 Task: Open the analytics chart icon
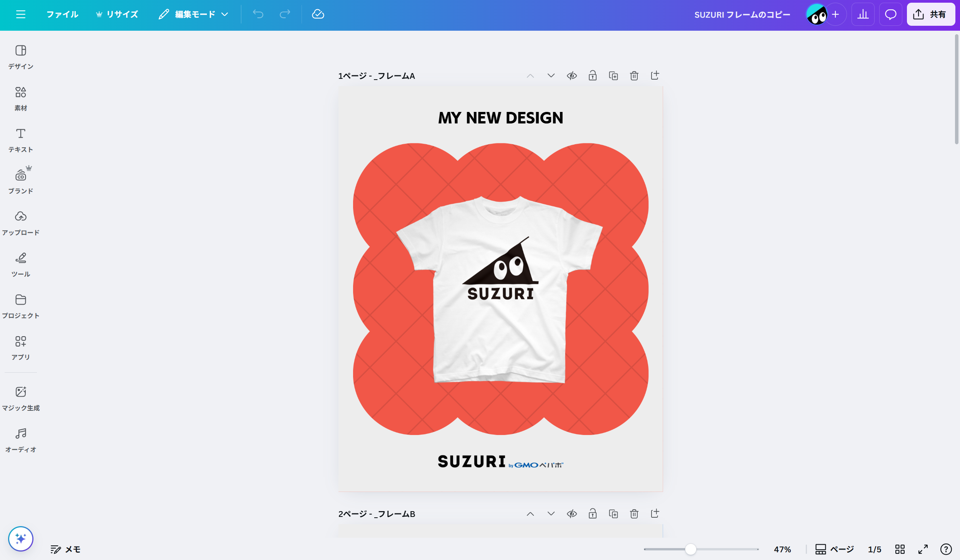pos(863,15)
